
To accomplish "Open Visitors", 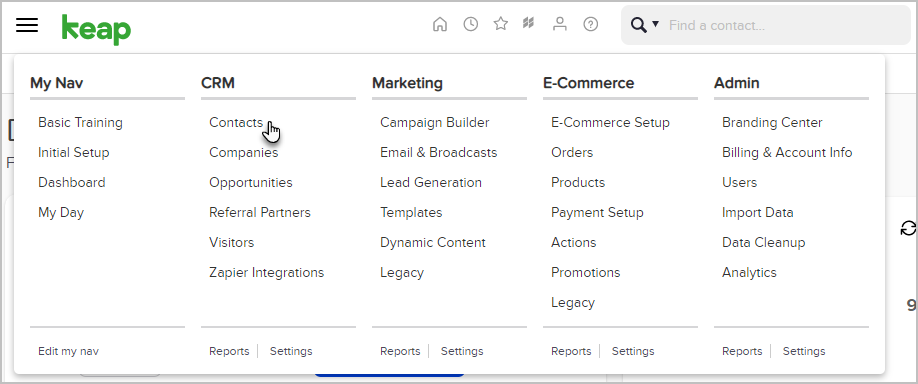I will coord(231,242).
